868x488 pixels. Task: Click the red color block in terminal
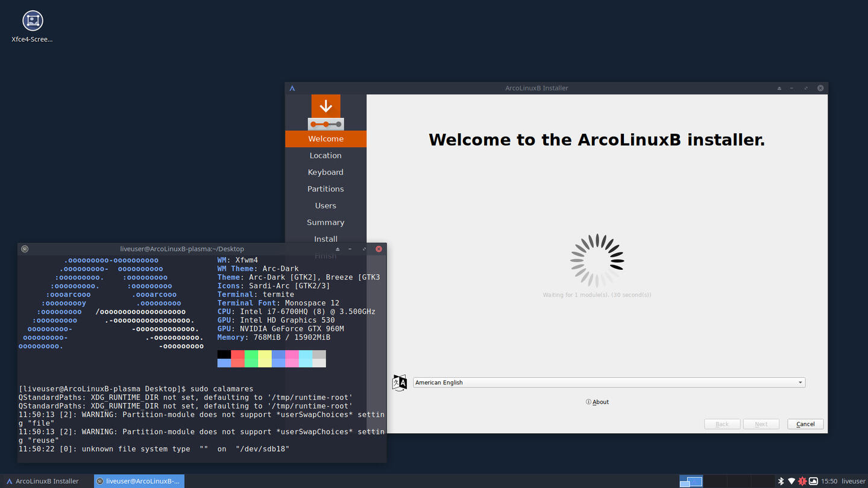pyautogui.click(x=237, y=358)
